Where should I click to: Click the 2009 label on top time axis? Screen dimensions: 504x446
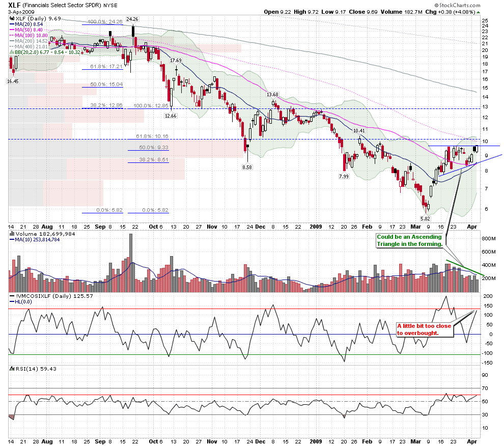coord(316,227)
